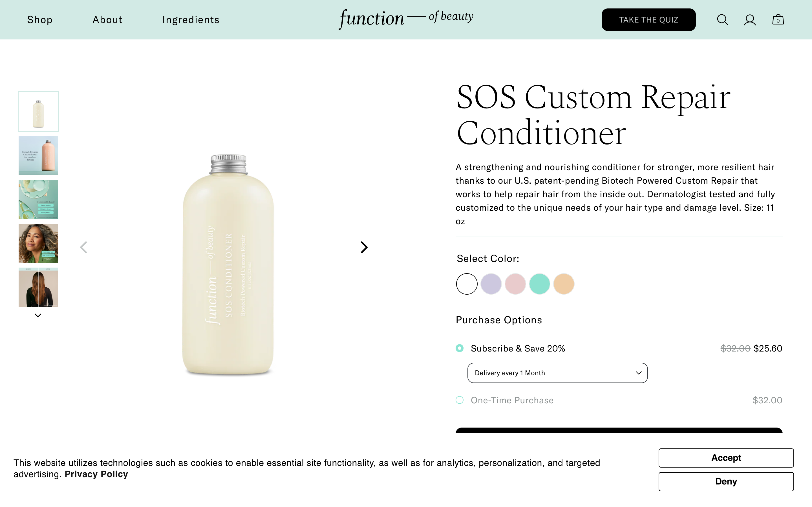Open the Privacy Policy link
This screenshot has height=507, width=812.
(x=96, y=474)
